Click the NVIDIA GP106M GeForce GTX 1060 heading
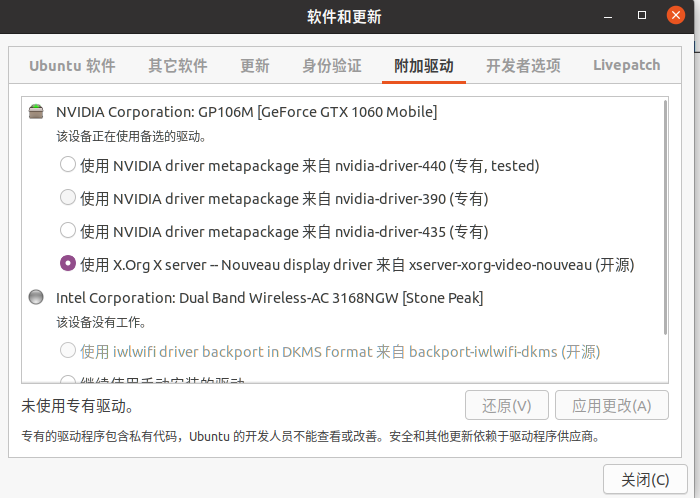700x498 pixels. click(246, 112)
